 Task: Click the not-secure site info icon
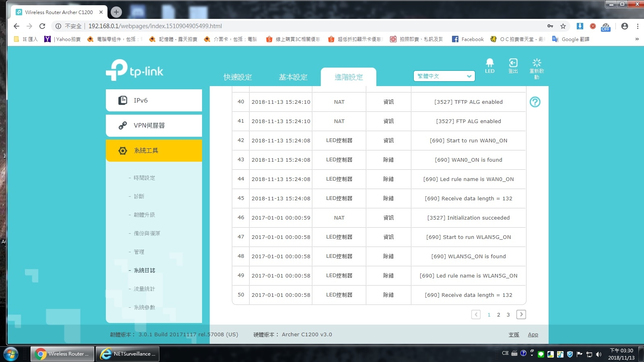coord(58,26)
